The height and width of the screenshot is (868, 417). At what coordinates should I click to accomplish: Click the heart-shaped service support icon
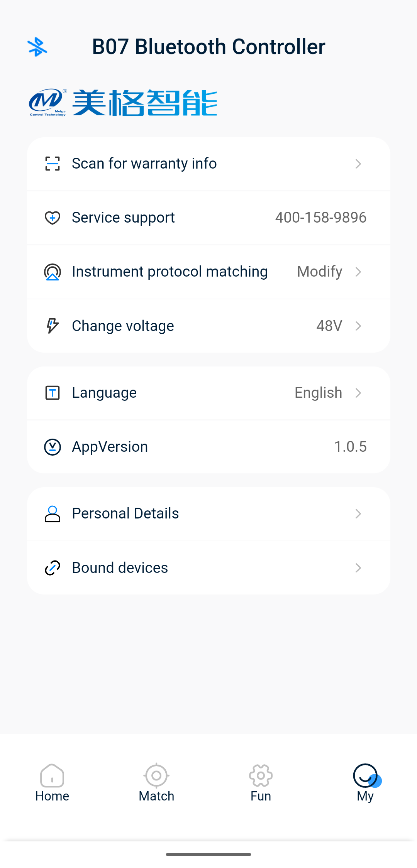53,218
